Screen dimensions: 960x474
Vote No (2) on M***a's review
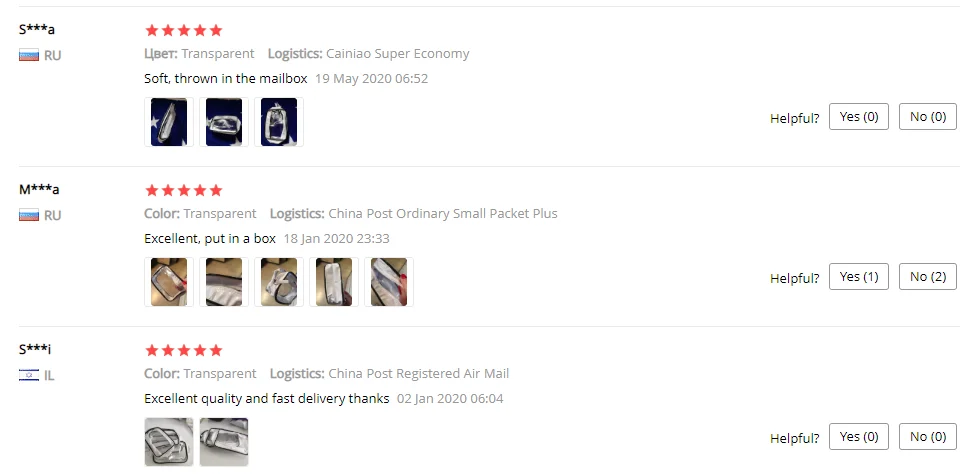tap(928, 276)
